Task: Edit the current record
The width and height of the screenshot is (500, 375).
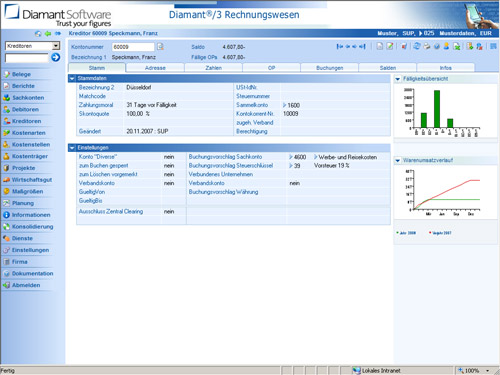Action: 390,46
